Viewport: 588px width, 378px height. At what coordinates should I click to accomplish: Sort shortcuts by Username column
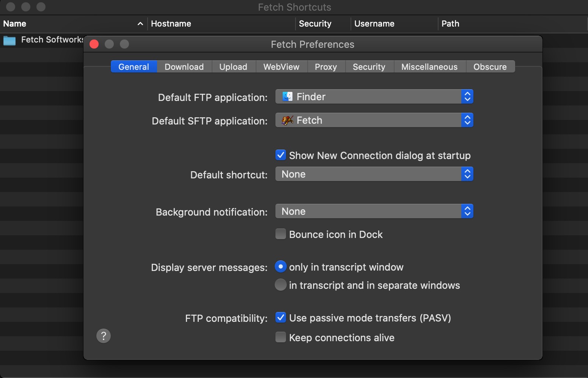pyautogui.click(x=395, y=24)
